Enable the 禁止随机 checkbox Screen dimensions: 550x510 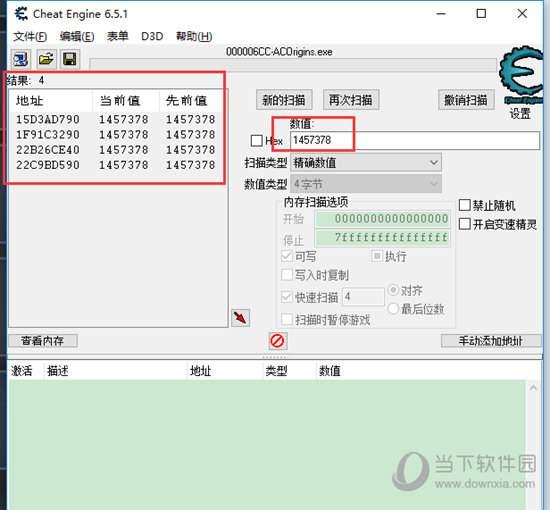coord(464,205)
